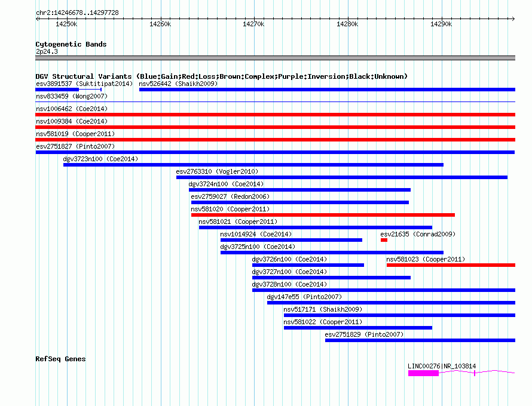Click the nsv581022 (Cooper2011) label
Screen dimensions: 532x406
(x=323, y=322)
